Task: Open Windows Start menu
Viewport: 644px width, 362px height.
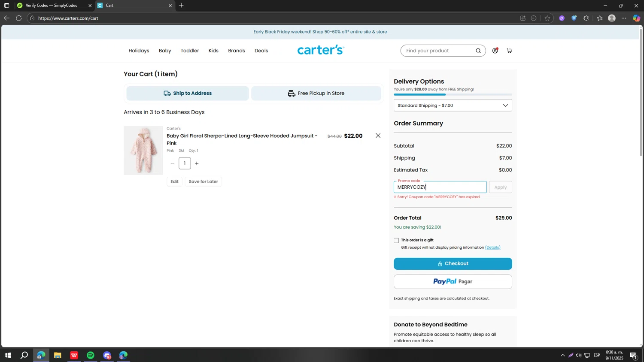Action: pyautogui.click(x=8, y=355)
